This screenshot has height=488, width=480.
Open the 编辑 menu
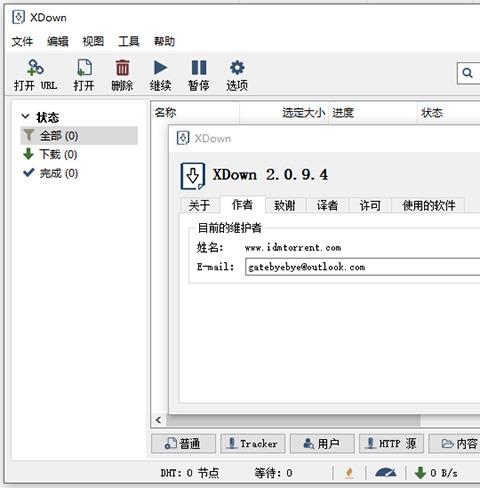pos(58,41)
